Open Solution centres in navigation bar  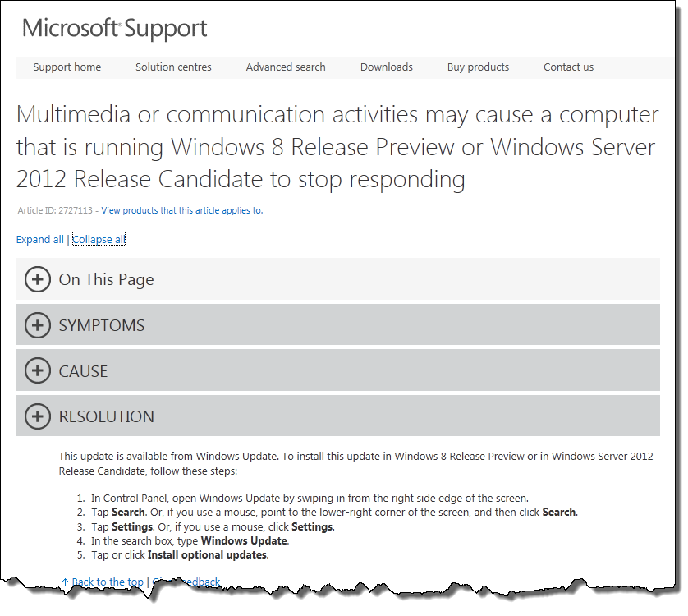coord(173,67)
